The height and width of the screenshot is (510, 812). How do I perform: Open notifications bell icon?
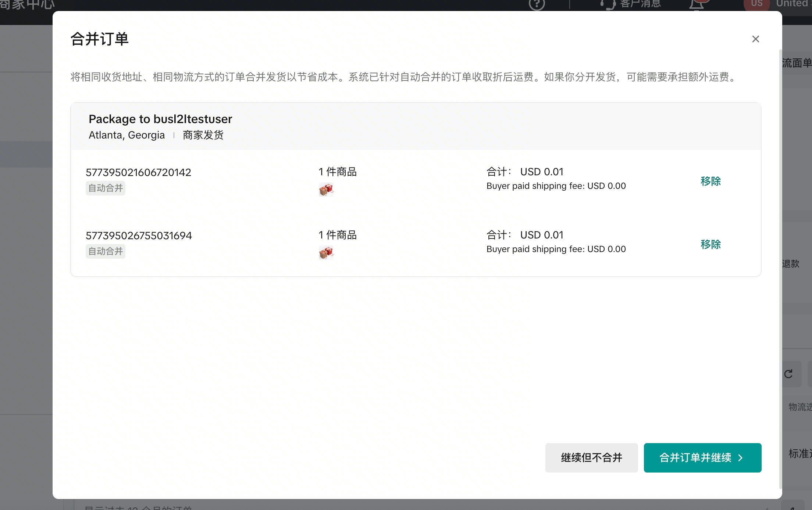pyautogui.click(x=696, y=4)
